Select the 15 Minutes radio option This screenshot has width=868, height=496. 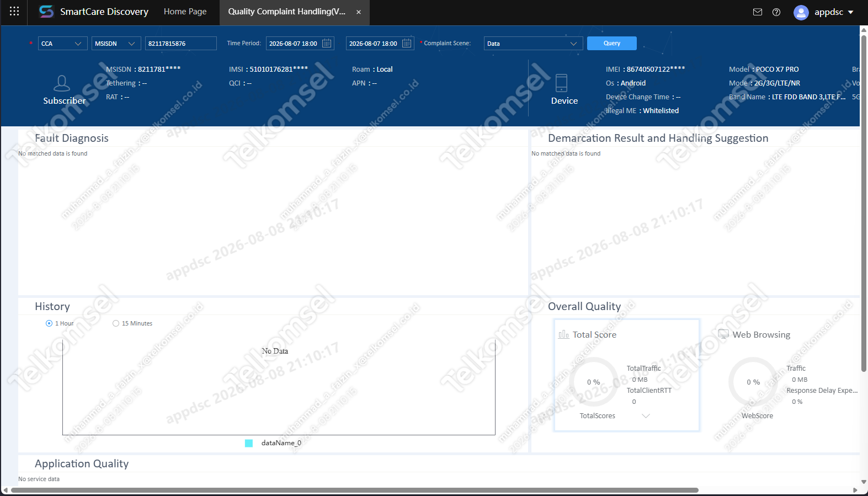point(116,323)
